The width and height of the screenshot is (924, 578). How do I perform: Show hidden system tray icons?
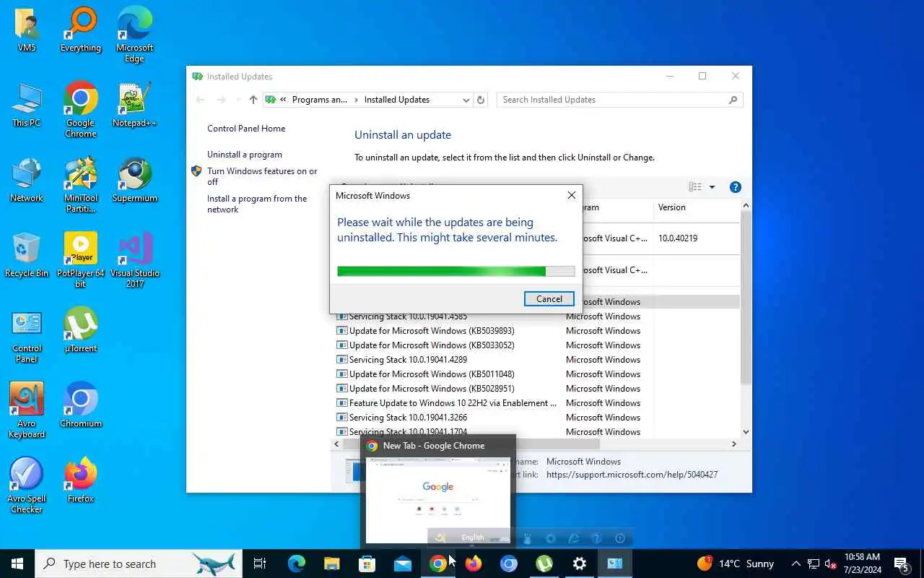point(796,564)
